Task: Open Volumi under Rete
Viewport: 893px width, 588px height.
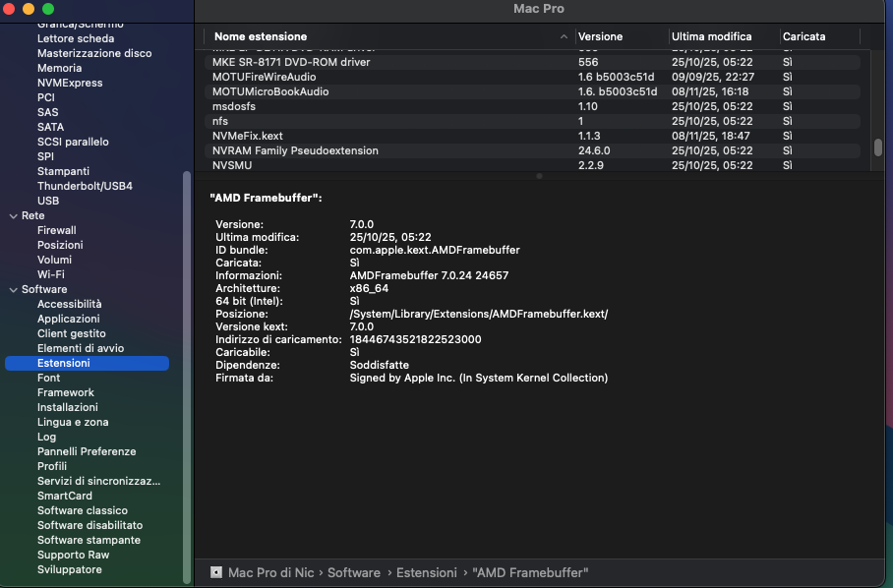Action: pos(54,260)
